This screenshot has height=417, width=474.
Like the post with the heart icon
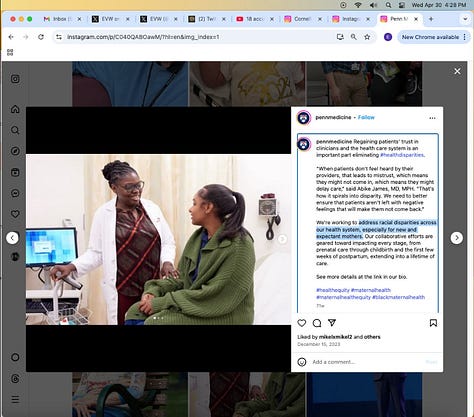(x=302, y=323)
